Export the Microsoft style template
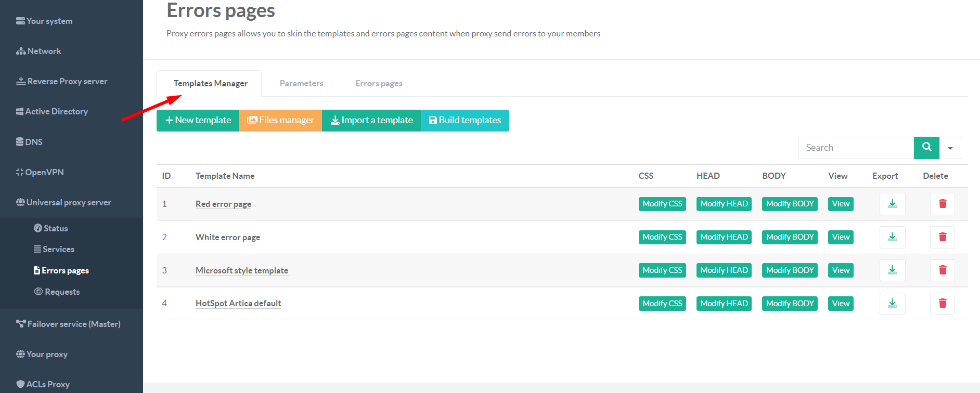This screenshot has width=980, height=393. tap(892, 270)
